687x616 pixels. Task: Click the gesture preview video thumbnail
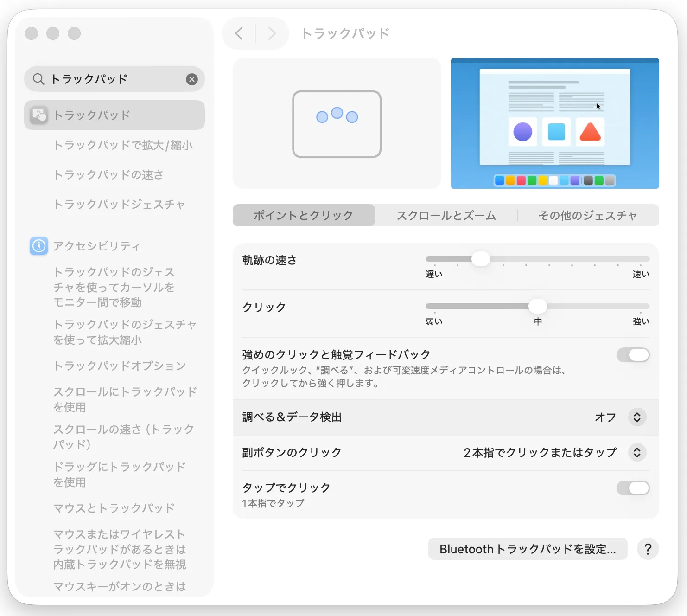coord(554,123)
